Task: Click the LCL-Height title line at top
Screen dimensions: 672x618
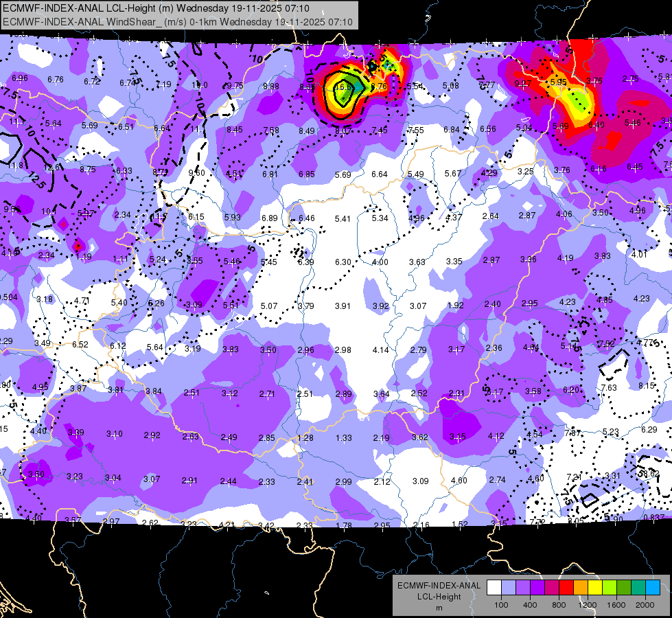Action: [x=156, y=8]
